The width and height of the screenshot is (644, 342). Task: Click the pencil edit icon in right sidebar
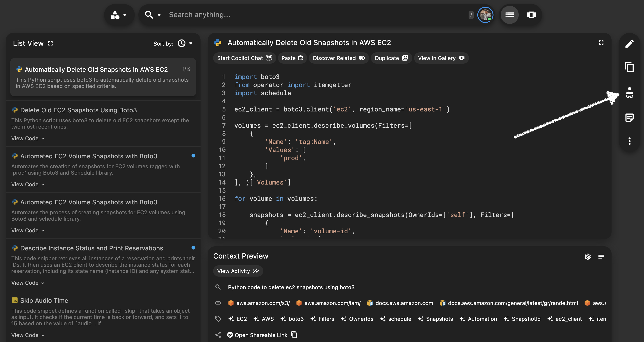[629, 43]
